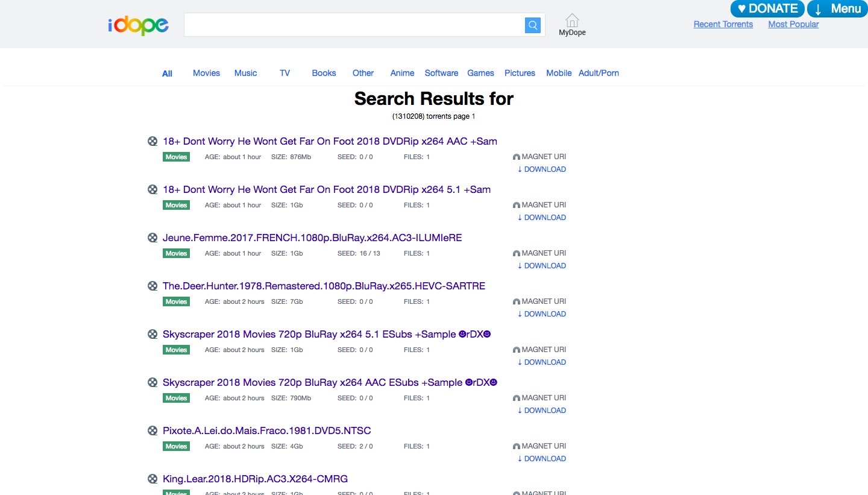Click the Movies tag under first torrent result

click(x=176, y=157)
